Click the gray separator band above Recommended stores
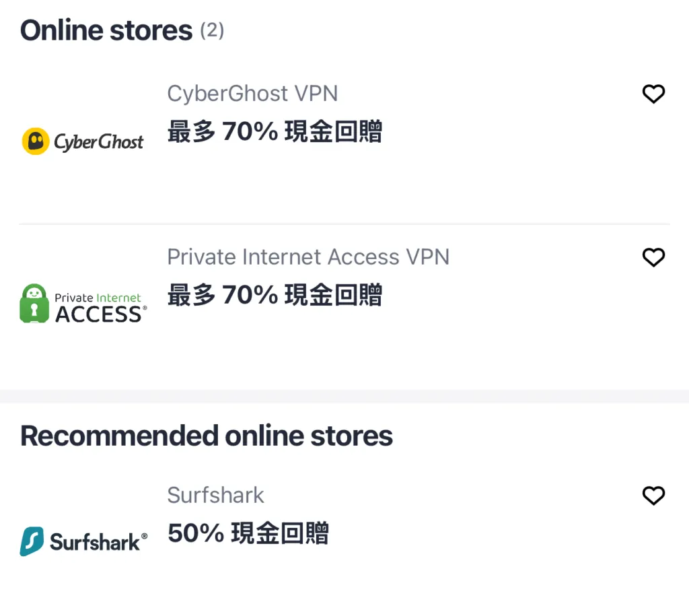Screen dimensions: 689x616 [x=344, y=397]
